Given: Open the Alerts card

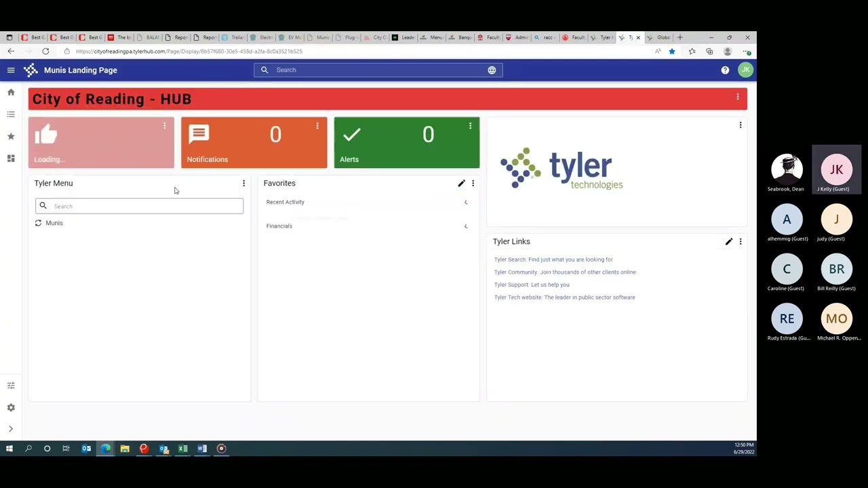Looking at the screenshot, I should 406,142.
